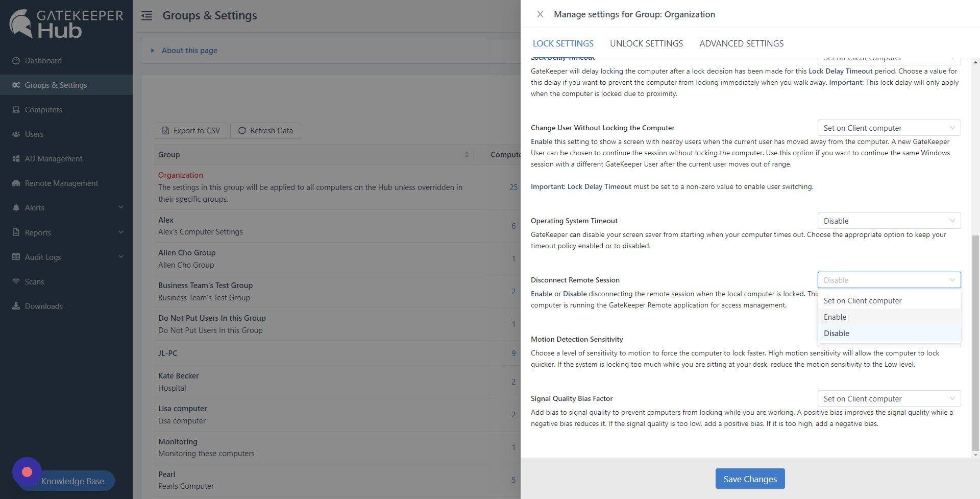Screen dimensions: 980x499
Task: Click the settings panel vertical scrollbar
Action: point(975,342)
